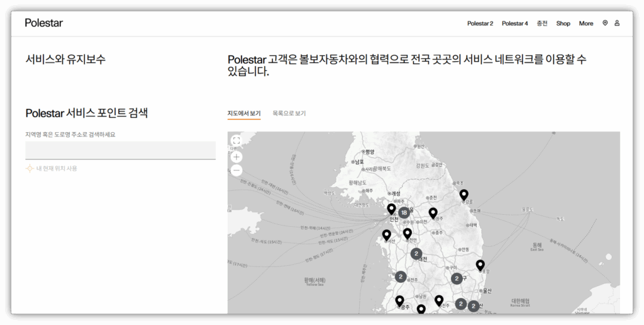Select the map pin at 인천
The height and width of the screenshot is (325, 644).
tap(392, 208)
